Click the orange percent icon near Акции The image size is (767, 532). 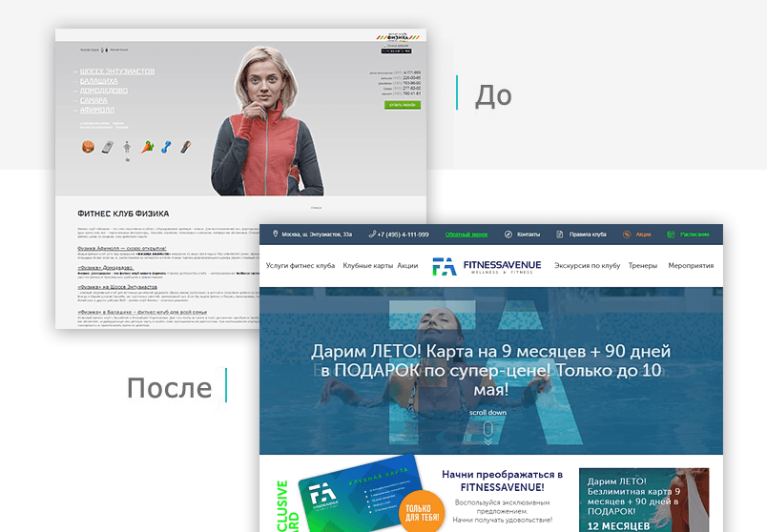point(627,235)
